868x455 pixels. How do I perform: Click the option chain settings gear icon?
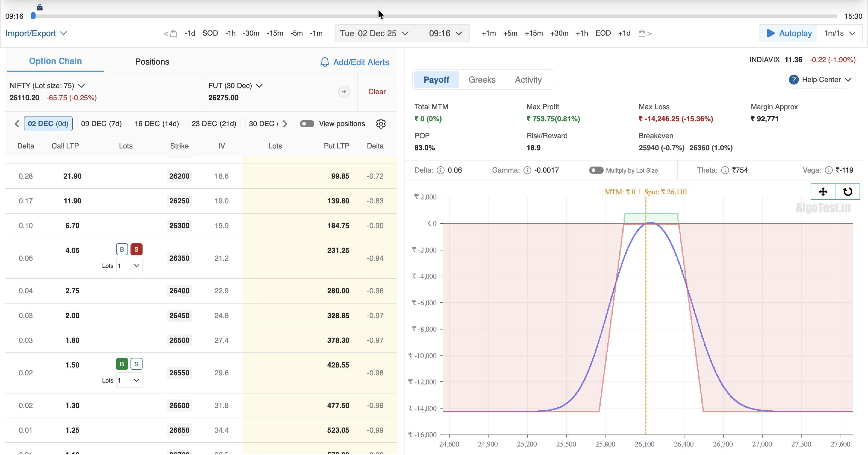pos(381,124)
